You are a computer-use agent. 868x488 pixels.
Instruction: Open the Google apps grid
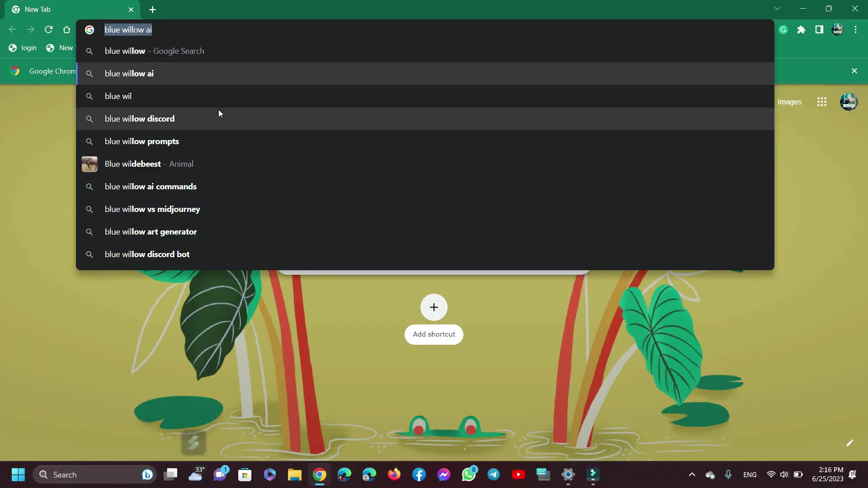pos(822,102)
